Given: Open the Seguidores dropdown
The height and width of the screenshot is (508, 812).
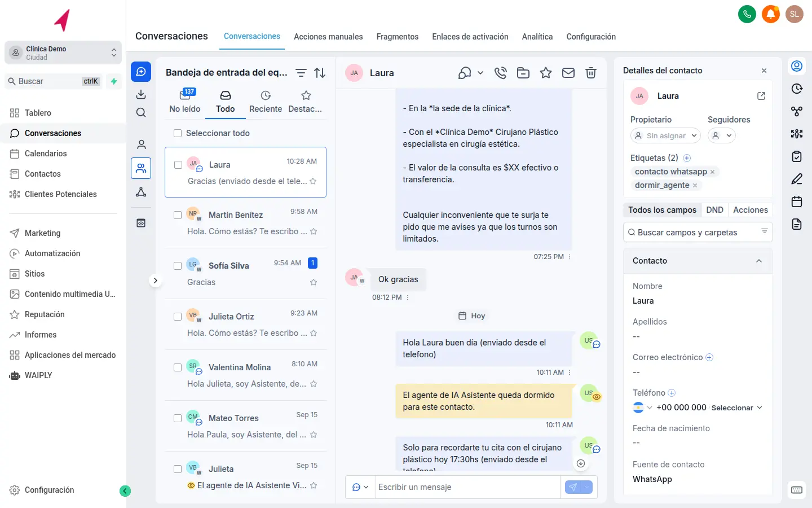Looking at the screenshot, I should coord(722,135).
